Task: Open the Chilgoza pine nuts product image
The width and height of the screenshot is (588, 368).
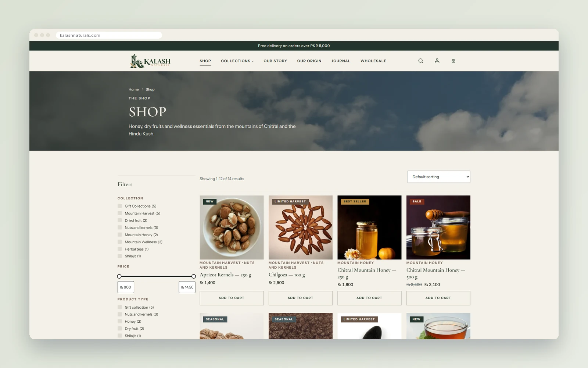Action: (301, 227)
